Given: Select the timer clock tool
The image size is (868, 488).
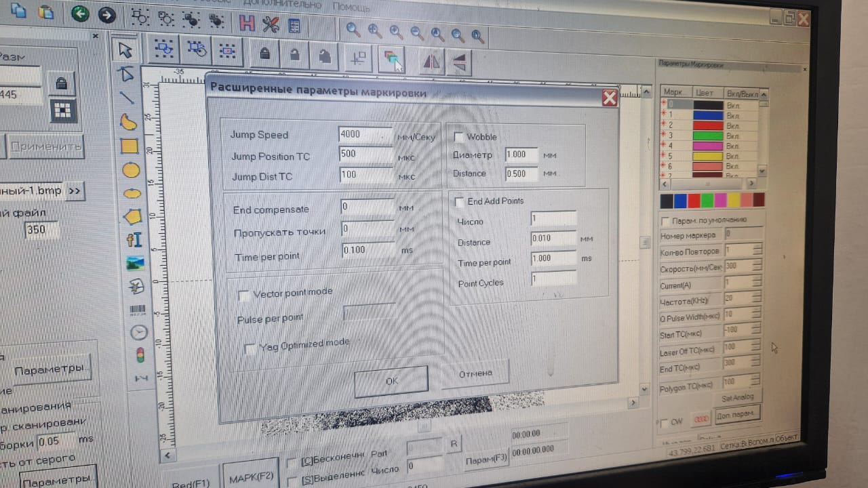Looking at the screenshot, I should point(138,332).
